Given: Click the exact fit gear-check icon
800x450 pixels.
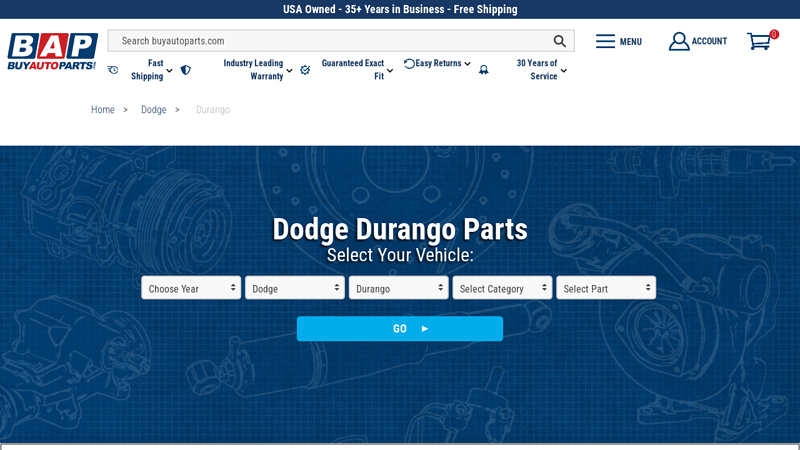Looking at the screenshot, I should 305,70.
